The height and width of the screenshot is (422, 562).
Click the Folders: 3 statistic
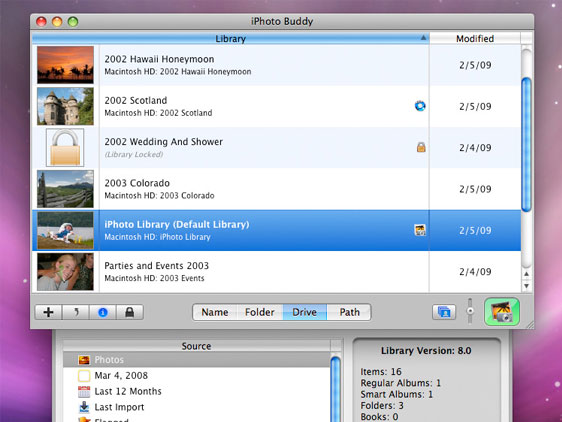pyautogui.click(x=382, y=406)
